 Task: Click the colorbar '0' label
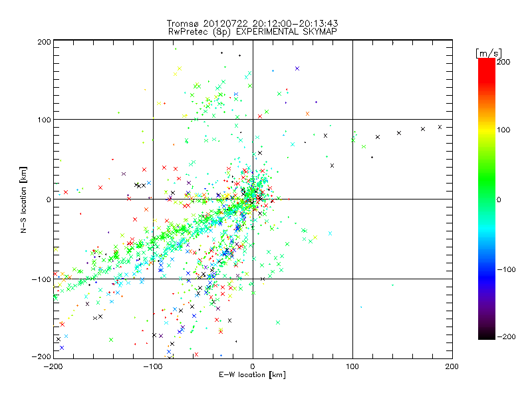point(499,199)
